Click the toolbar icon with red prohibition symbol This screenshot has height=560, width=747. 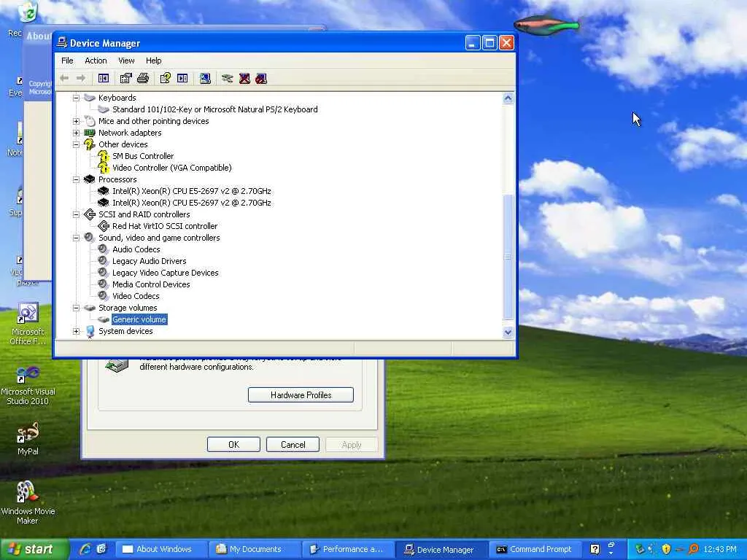click(261, 78)
